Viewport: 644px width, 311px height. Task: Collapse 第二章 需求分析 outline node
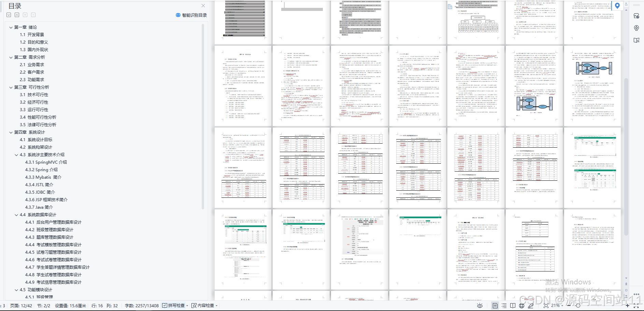pyautogui.click(x=11, y=57)
